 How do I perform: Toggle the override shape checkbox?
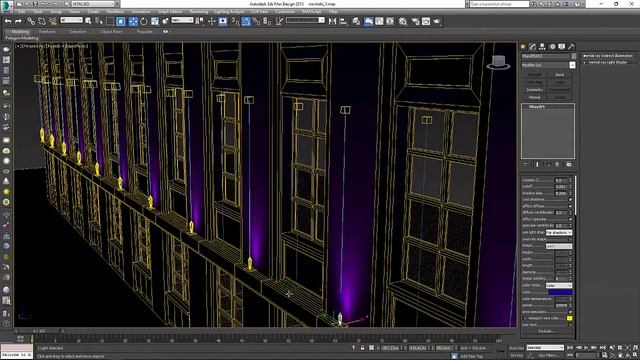click(571, 239)
